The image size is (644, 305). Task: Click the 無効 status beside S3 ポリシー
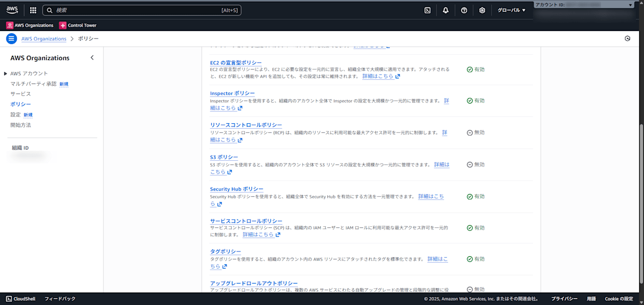pyautogui.click(x=475, y=165)
